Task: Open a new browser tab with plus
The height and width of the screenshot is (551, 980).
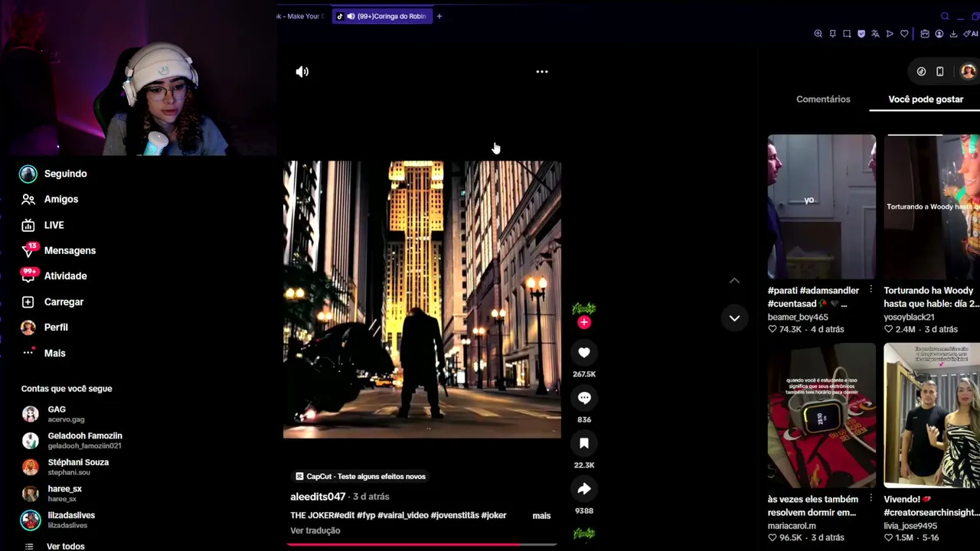Action: 439,16
